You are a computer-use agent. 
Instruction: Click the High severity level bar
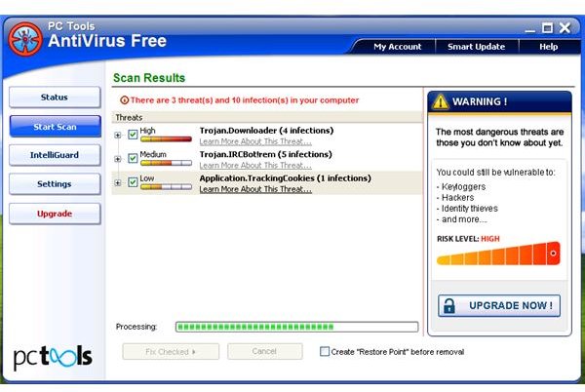pos(166,139)
